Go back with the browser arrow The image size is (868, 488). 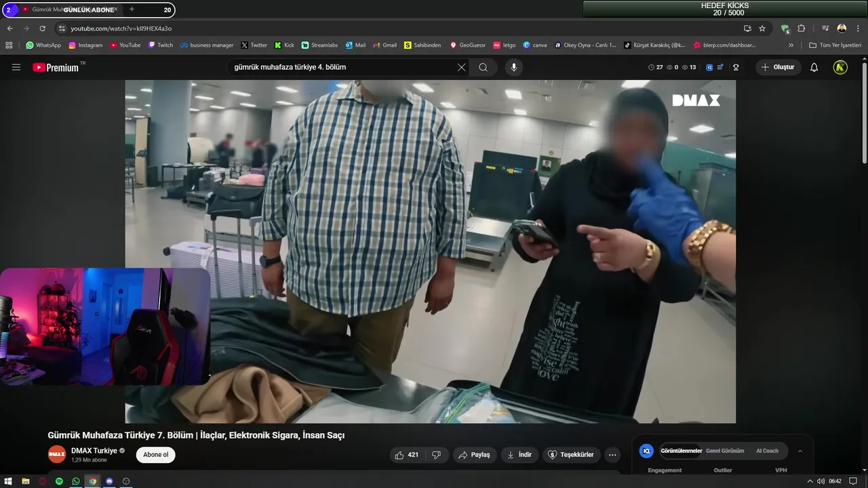tap(10, 28)
